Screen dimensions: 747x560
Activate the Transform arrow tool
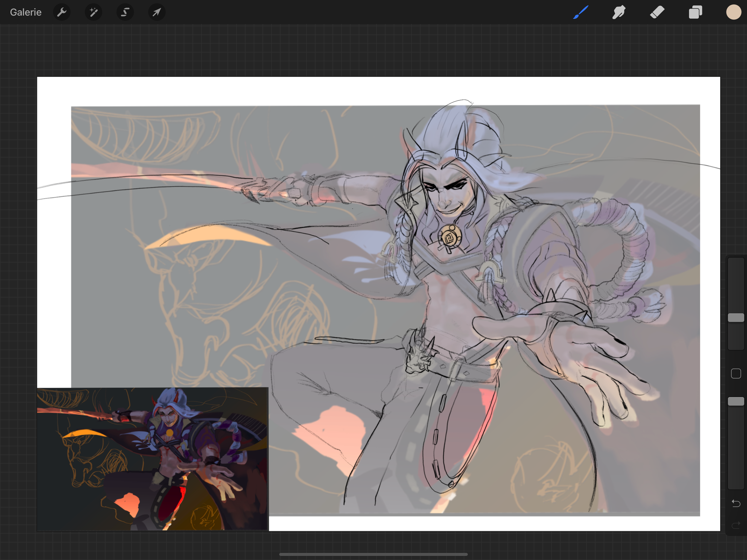(157, 13)
